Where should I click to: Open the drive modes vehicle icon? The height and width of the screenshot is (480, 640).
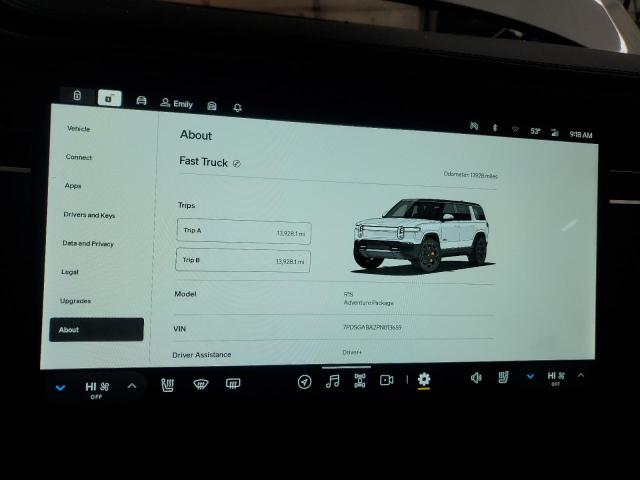pyautogui.click(x=360, y=380)
